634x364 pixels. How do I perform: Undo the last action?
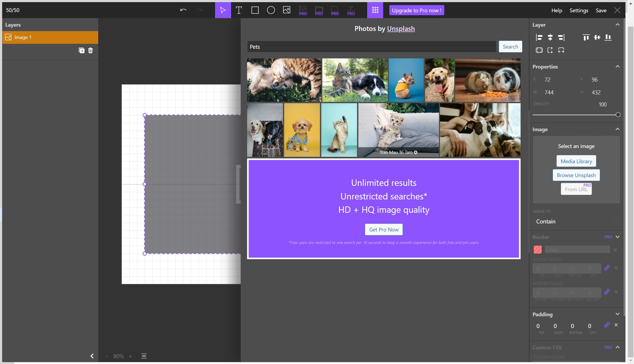(x=183, y=10)
